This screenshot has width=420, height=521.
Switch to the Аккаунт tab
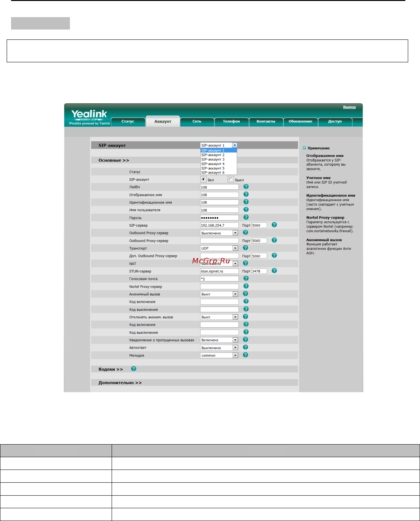(x=163, y=121)
